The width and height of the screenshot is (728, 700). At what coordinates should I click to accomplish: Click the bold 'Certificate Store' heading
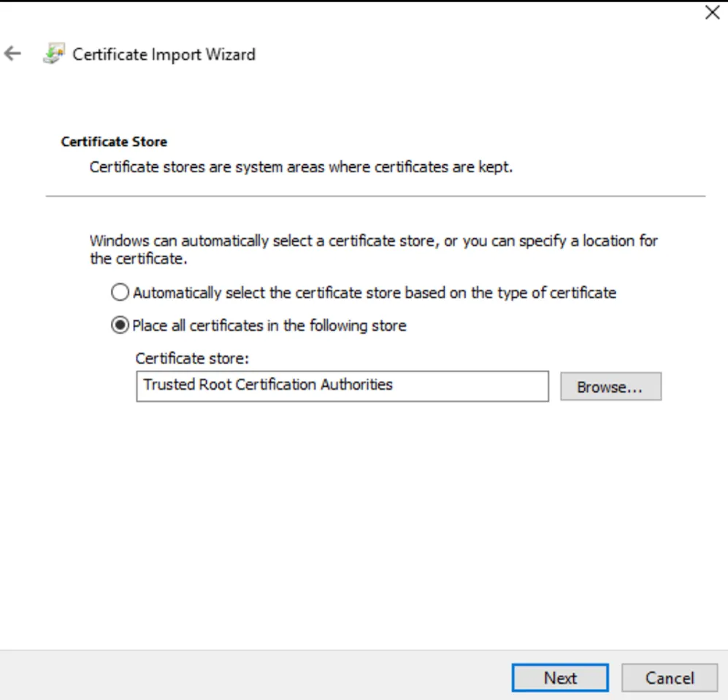click(114, 142)
